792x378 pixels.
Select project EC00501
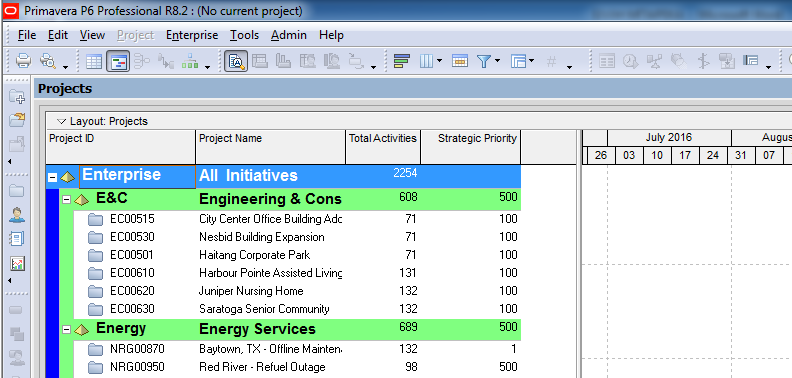132,255
